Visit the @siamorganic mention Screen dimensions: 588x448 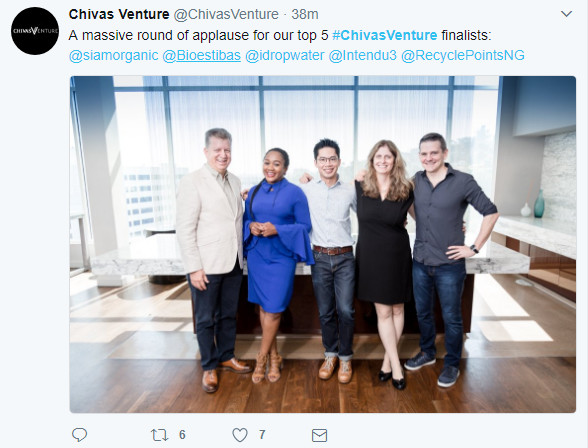pos(114,55)
